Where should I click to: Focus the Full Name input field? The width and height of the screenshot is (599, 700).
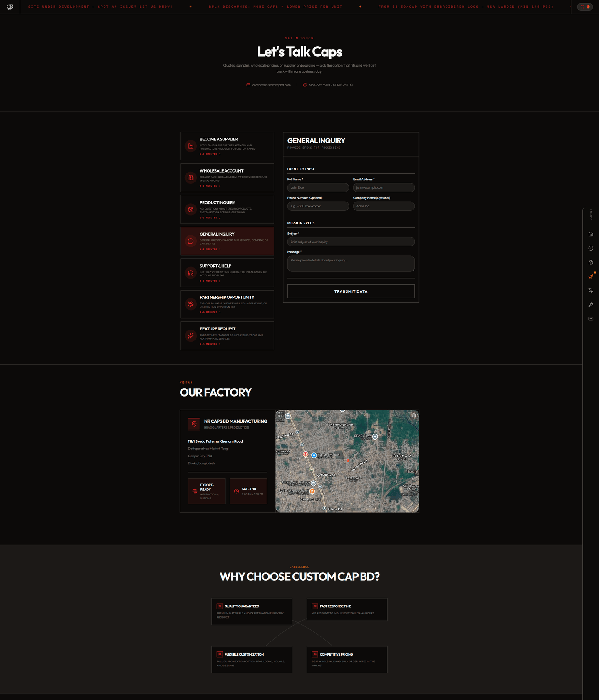(318, 187)
